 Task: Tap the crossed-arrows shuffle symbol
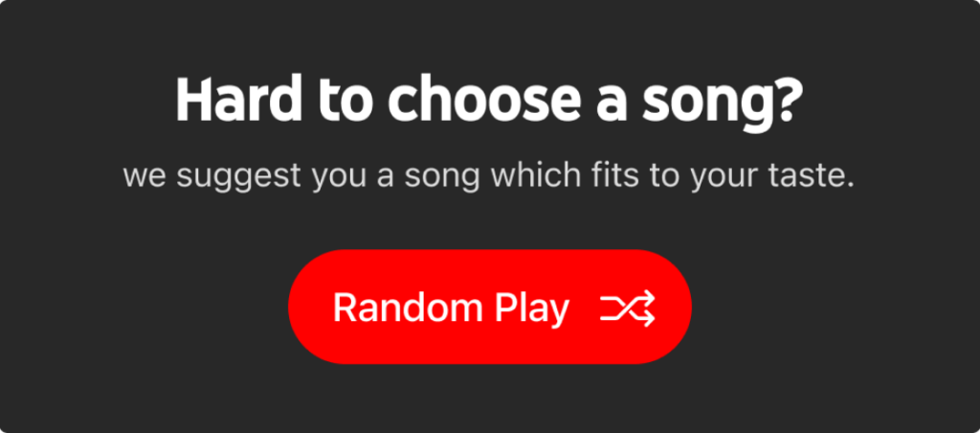(628, 308)
